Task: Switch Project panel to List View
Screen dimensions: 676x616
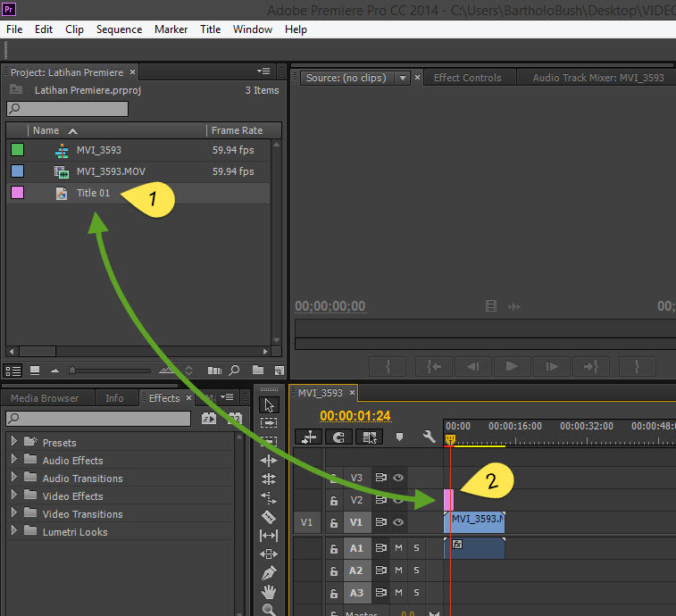Action: 13,370
